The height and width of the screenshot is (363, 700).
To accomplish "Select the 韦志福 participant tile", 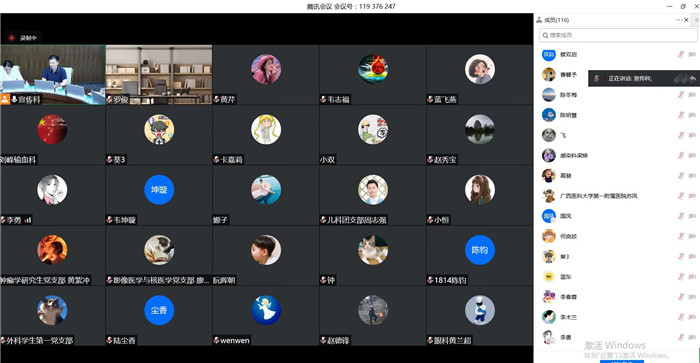I will tap(373, 75).
